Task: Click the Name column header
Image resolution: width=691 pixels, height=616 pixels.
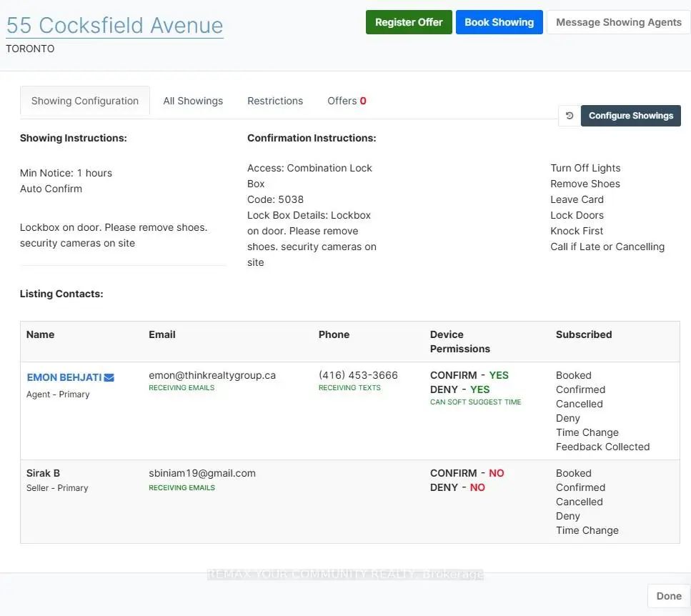Action: coord(40,334)
